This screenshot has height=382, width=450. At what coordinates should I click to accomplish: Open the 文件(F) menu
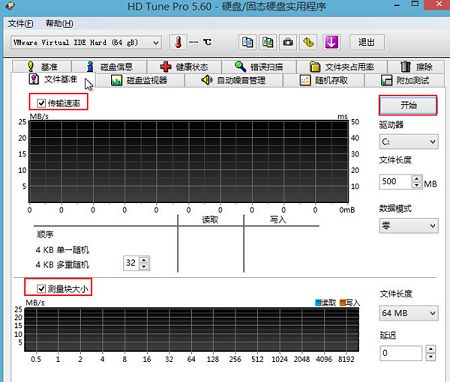pos(20,24)
